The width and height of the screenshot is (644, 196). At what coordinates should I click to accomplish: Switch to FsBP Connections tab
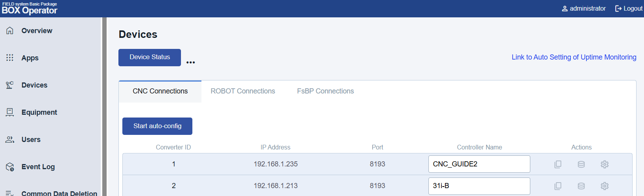[325, 91]
